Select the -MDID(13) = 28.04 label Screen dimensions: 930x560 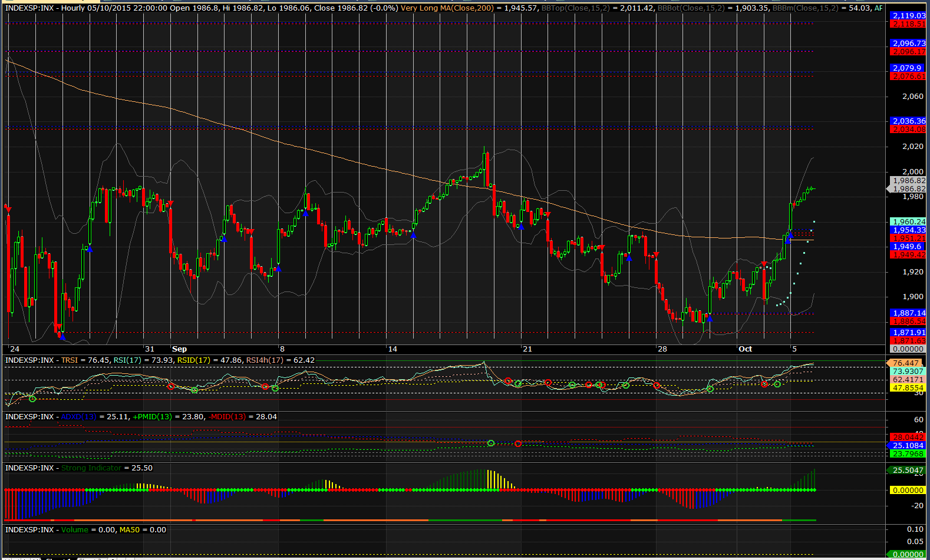tap(242, 417)
